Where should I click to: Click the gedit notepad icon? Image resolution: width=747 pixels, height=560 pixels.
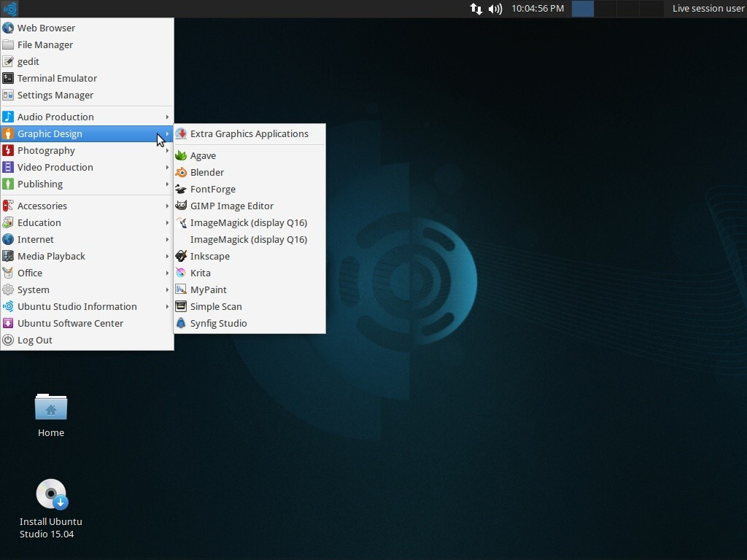[8, 61]
